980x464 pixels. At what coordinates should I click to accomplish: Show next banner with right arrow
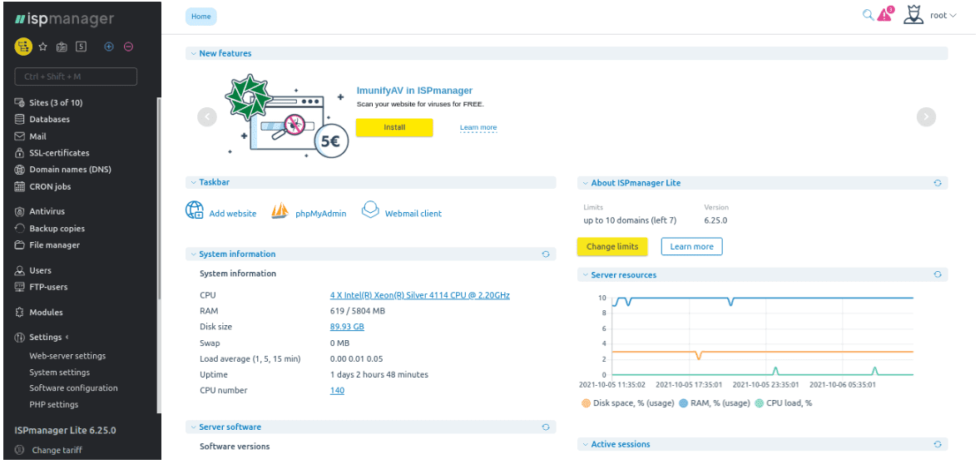point(926,116)
